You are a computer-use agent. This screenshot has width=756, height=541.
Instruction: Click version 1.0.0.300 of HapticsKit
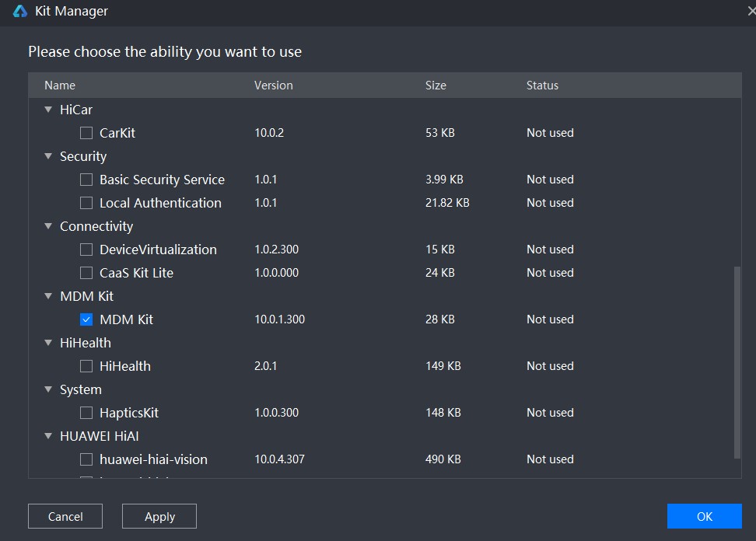(277, 413)
